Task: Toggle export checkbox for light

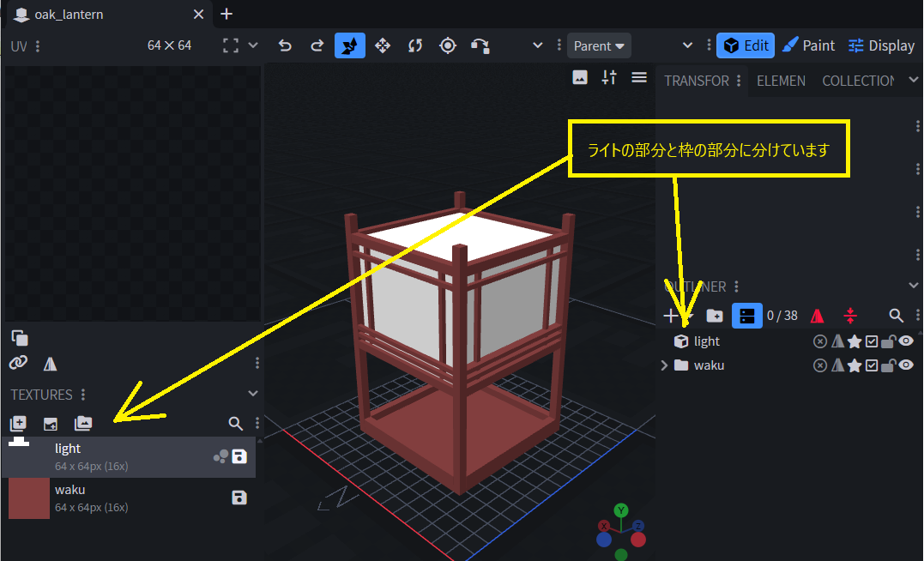Action: pos(872,341)
